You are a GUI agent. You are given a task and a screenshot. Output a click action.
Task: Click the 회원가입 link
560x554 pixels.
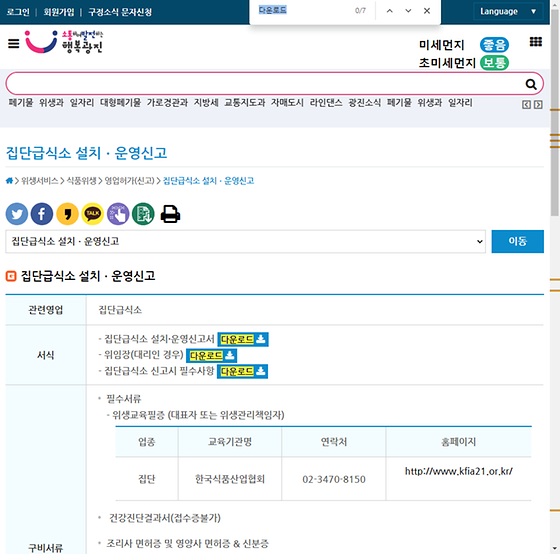pyautogui.click(x=59, y=12)
